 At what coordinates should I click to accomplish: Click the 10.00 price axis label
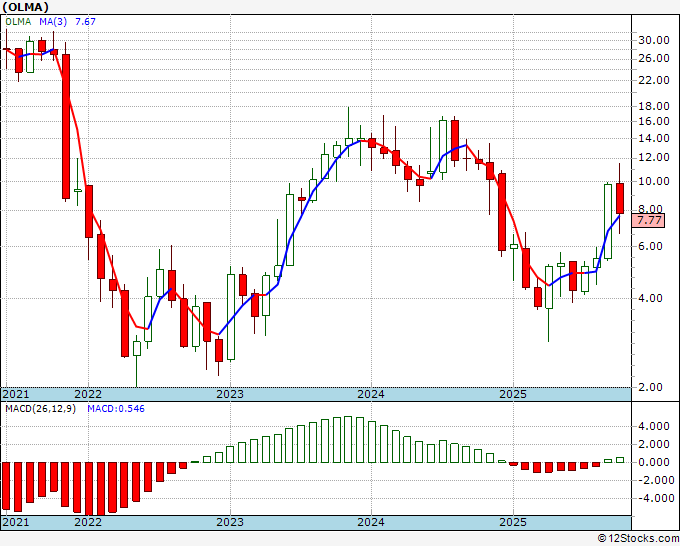click(654, 181)
